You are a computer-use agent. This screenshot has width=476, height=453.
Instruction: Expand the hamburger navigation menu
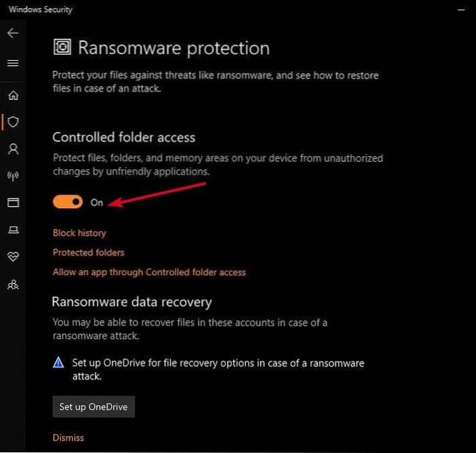click(13, 63)
